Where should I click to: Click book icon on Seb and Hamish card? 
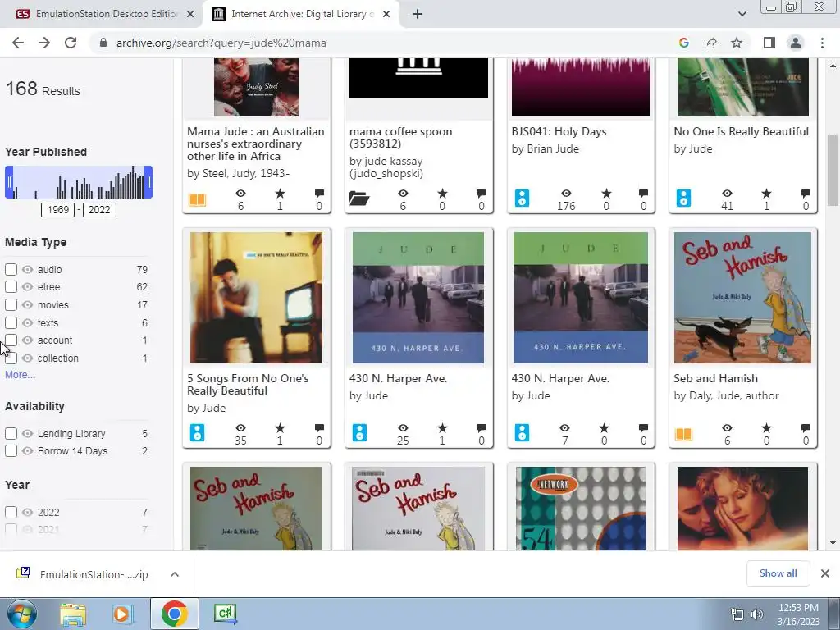coord(683,434)
